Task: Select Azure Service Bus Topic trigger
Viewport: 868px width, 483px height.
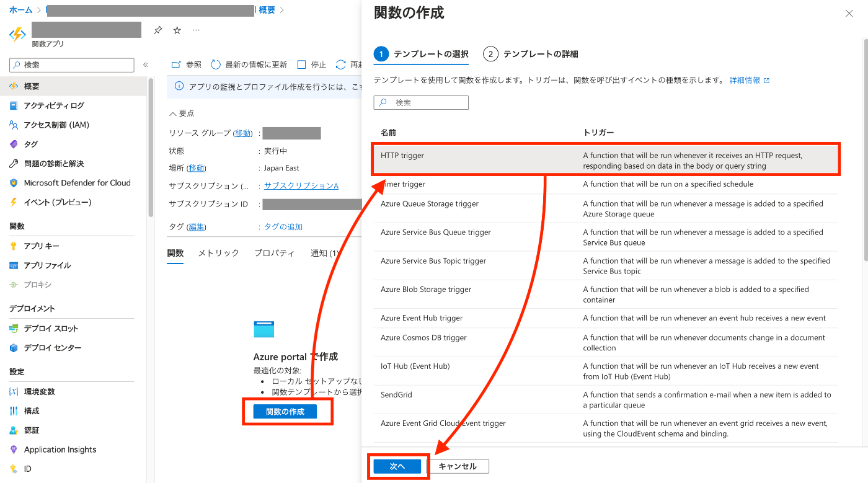Action: pos(606,265)
